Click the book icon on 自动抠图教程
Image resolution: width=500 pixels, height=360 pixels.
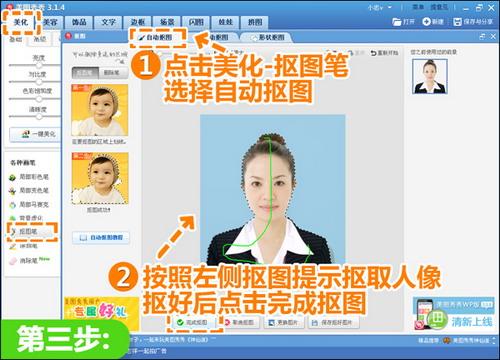point(83,238)
